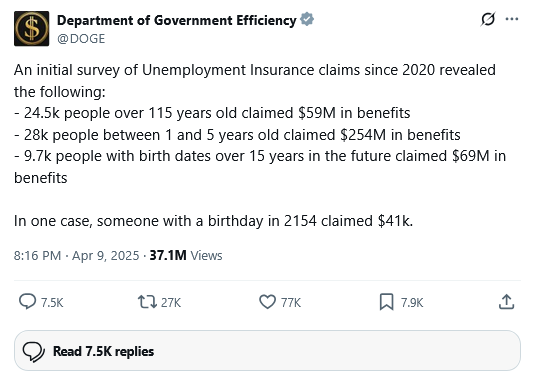This screenshot has width=535, height=377.
Task: Click the 37.1M Views counter
Action: coord(186,256)
